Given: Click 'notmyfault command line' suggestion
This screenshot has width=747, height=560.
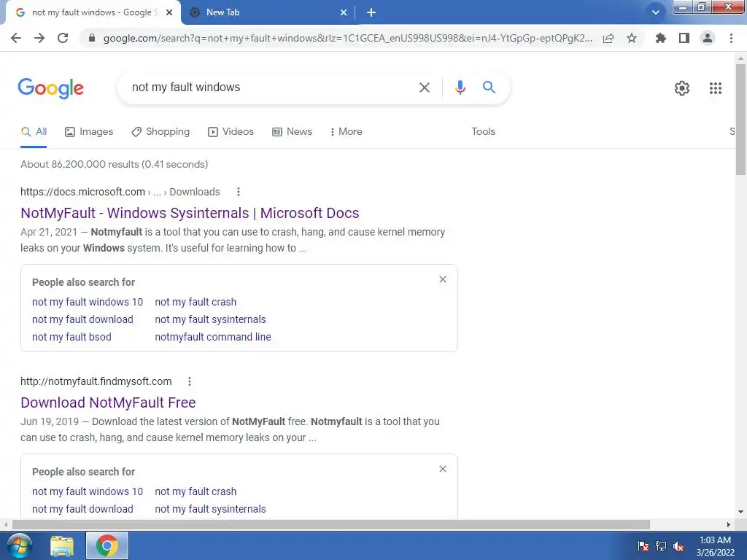Looking at the screenshot, I should (213, 337).
